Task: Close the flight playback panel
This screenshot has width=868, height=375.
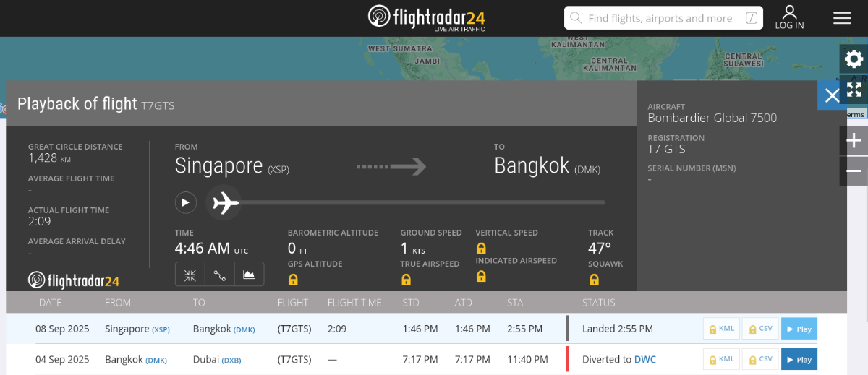Action: click(832, 95)
